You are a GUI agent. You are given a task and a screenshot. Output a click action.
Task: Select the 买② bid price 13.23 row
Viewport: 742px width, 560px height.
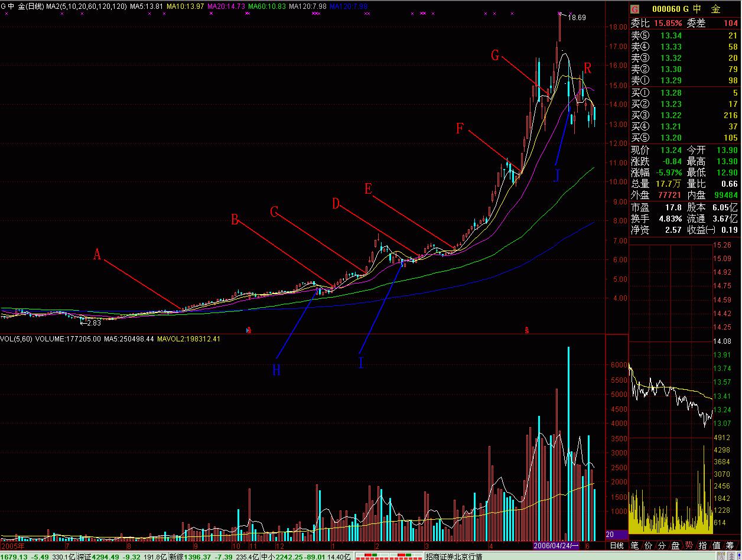(x=685, y=103)
